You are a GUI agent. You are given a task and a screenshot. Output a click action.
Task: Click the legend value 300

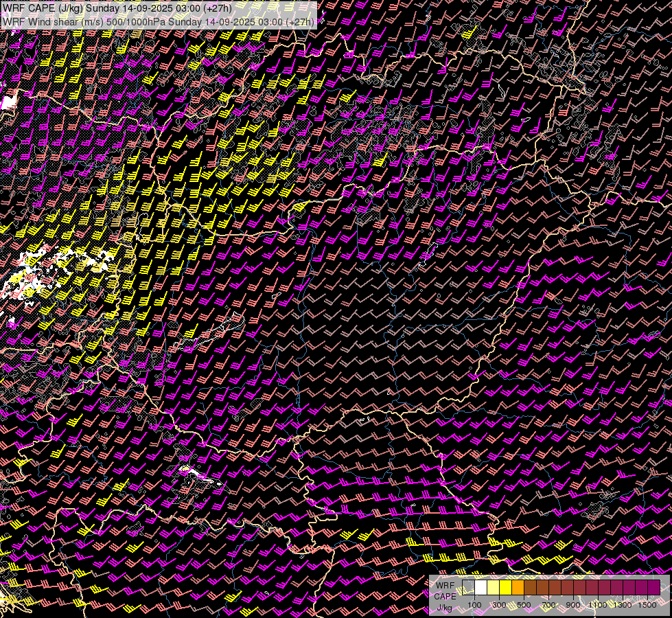(499, 605)
